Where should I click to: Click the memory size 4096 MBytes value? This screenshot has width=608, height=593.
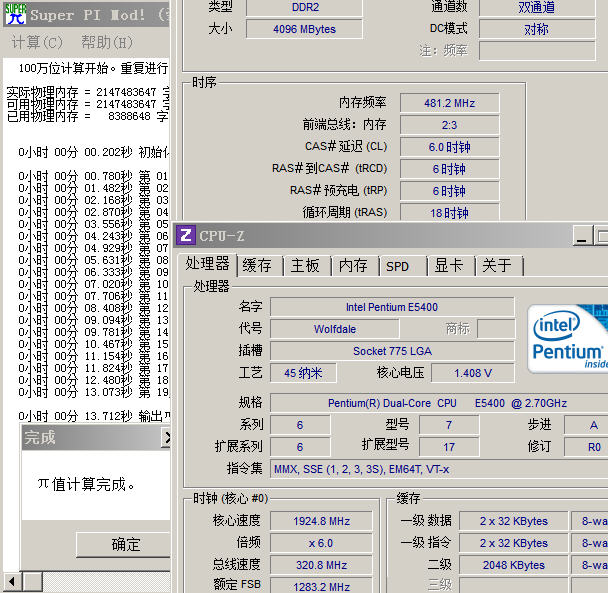coord(304,29)
